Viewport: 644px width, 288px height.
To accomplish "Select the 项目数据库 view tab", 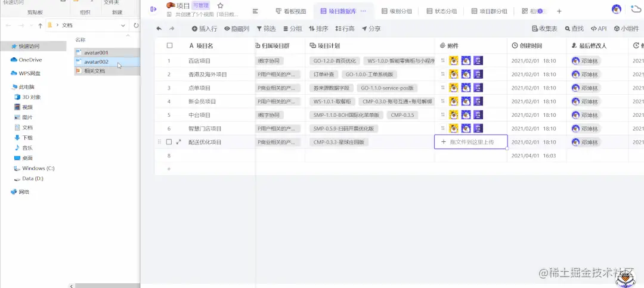I will tap(339, 11).
